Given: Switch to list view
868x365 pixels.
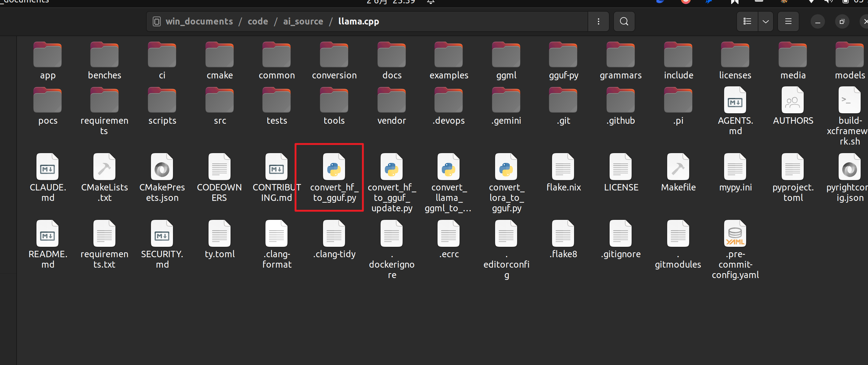Looking at the screenshot, I should click(x=747, y=21).
